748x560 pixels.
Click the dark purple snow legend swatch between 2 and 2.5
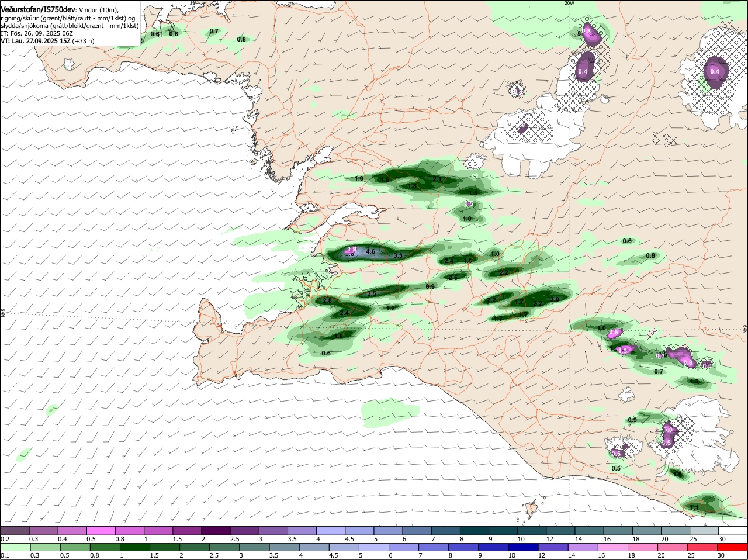(x=215, y=530)
